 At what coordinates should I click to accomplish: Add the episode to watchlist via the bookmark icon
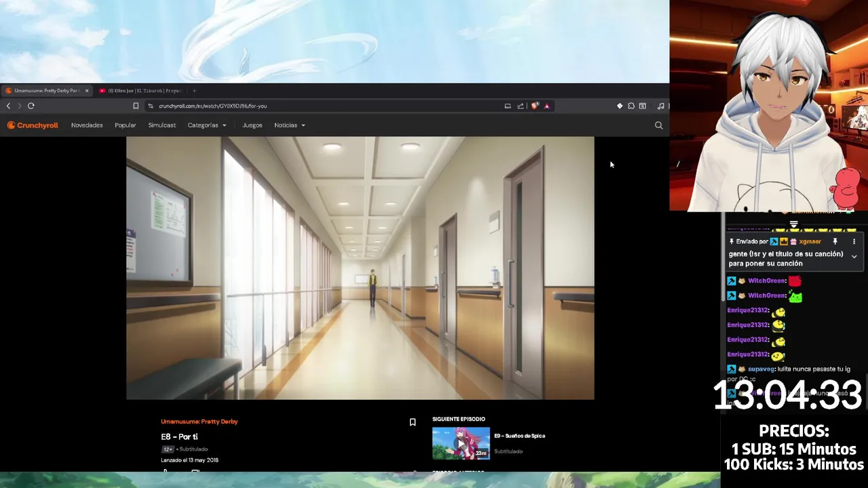pyautogui.click(x=412, y=422)
